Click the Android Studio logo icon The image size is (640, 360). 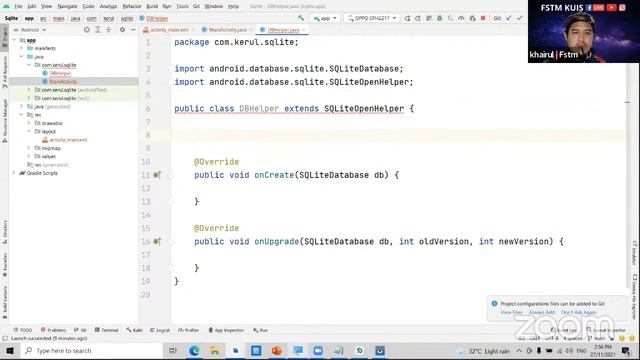coord(6,6)
